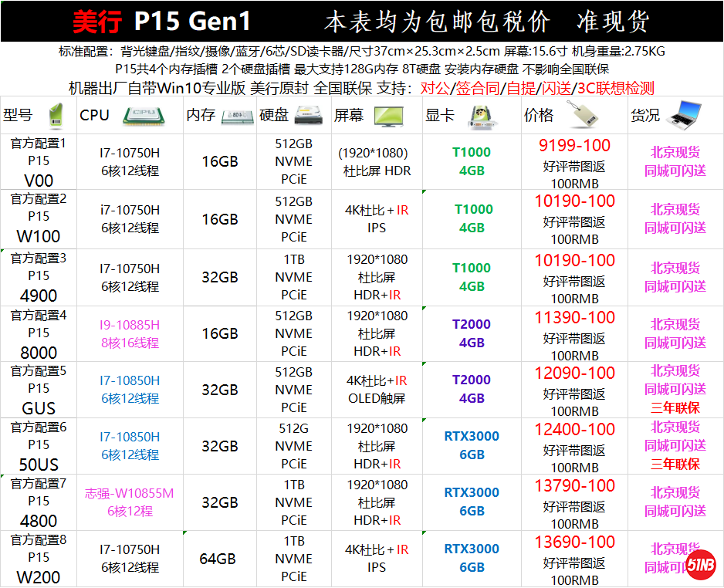Click the green card icon beside 型号
Image resolution: width=724 pixels, height=588 pixels.
click(x=56, y=115)
